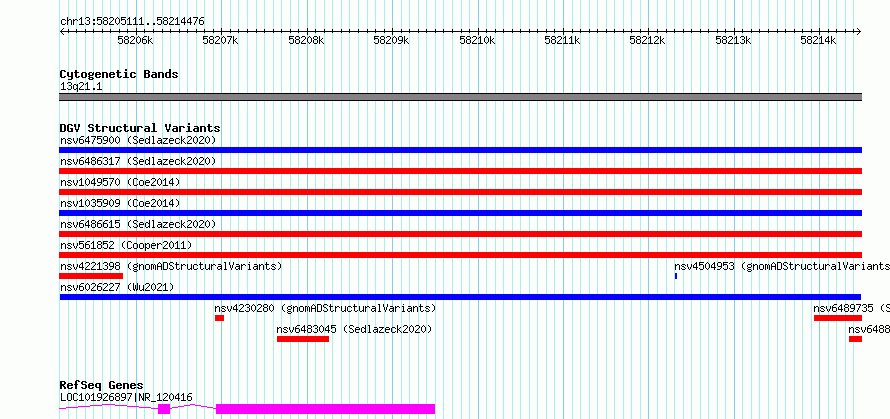This screenshot has height=419, width=890.
Task: Click the 58214k ruler mark
Action: [x=818, y=40]
